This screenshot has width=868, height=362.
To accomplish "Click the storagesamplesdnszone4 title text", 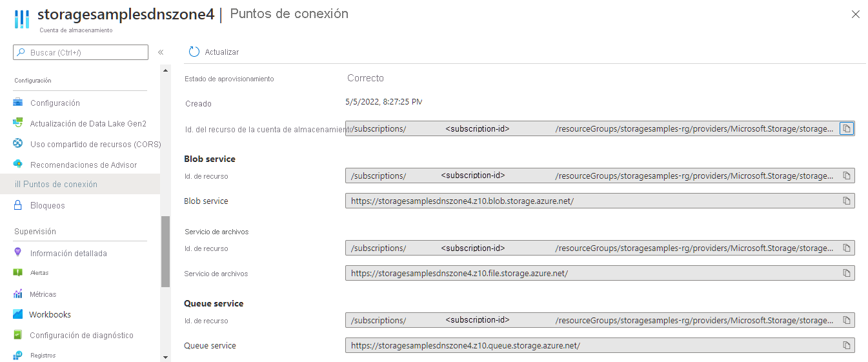I will tap(126, 14).
